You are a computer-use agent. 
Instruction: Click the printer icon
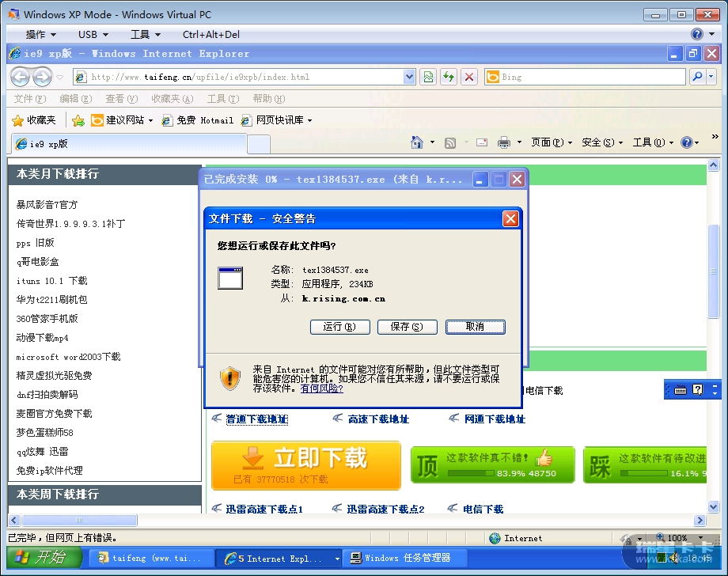point(504,142)
